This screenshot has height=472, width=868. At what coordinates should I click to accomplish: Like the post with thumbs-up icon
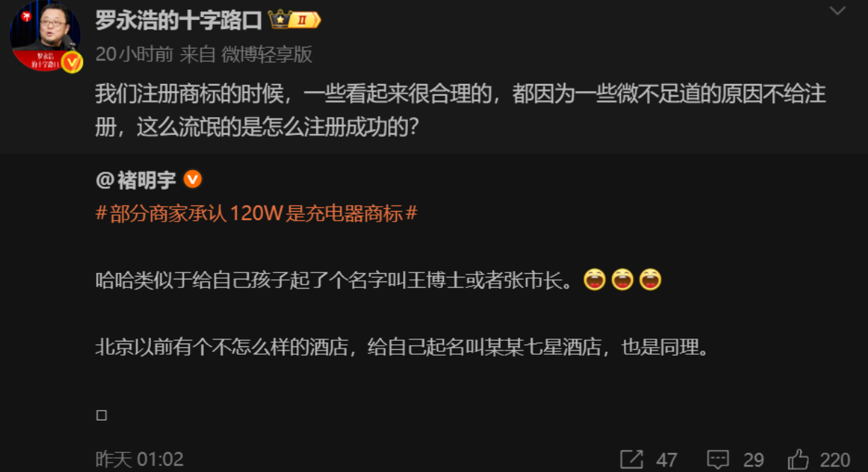tap(798, 459)
